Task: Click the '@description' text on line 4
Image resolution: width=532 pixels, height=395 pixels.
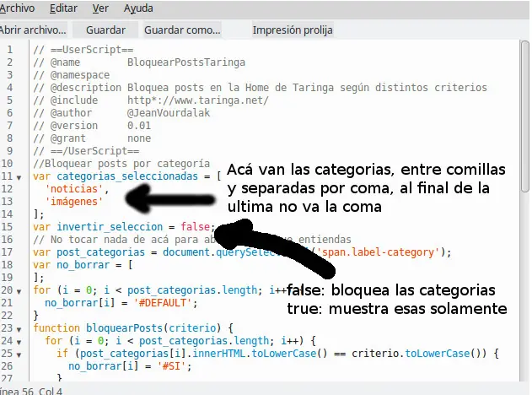Action: tap(86, 88)
